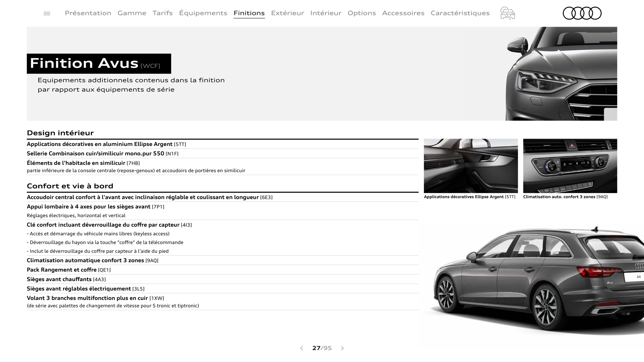Open the Caractéristiques tab
The width and height of the screenshot is (644, 362).
[460, 13]
